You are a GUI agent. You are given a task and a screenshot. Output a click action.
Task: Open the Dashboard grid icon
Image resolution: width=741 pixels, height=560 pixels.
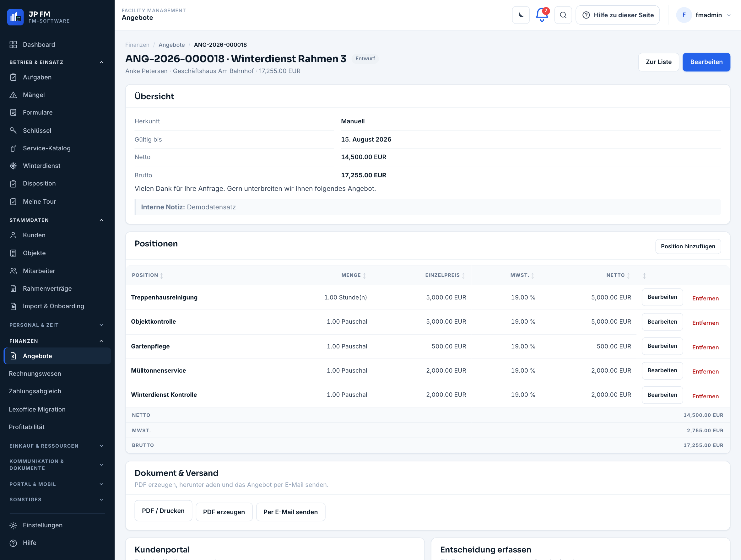(x=13, y=45)
